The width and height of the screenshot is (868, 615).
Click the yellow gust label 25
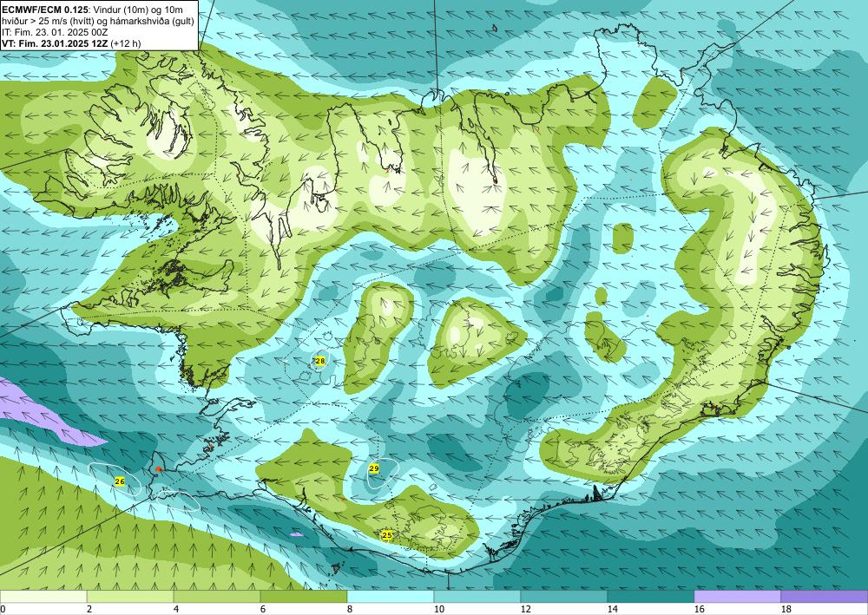click(387, 535)
